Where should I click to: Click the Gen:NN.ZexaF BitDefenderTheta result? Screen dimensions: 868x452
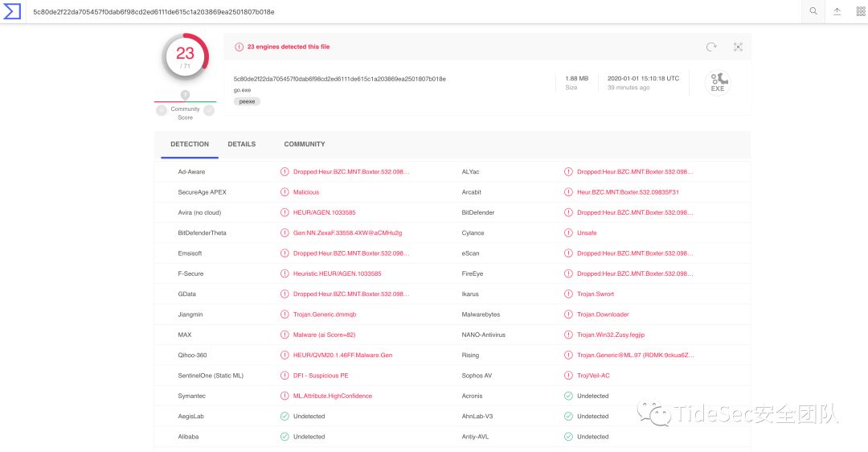(x=348, y=232)
